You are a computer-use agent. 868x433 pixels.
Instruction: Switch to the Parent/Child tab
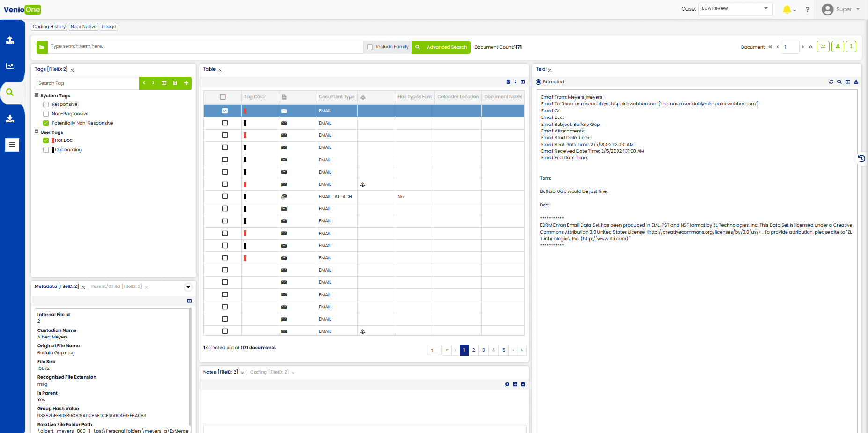(116, 286)
